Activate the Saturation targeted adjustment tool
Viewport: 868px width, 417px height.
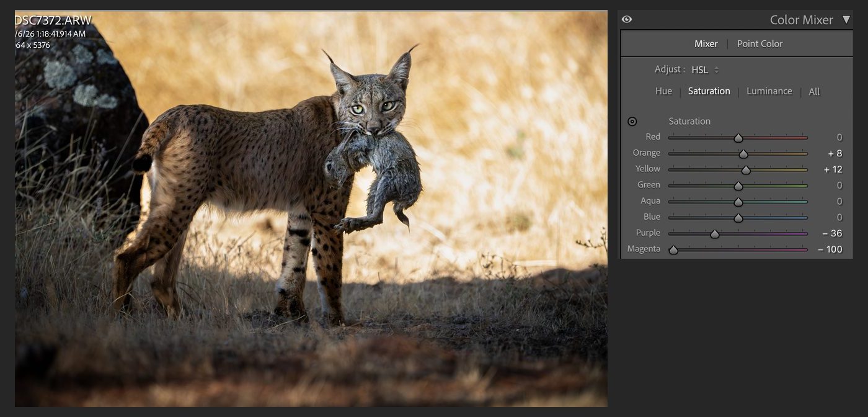coord(632,122)
